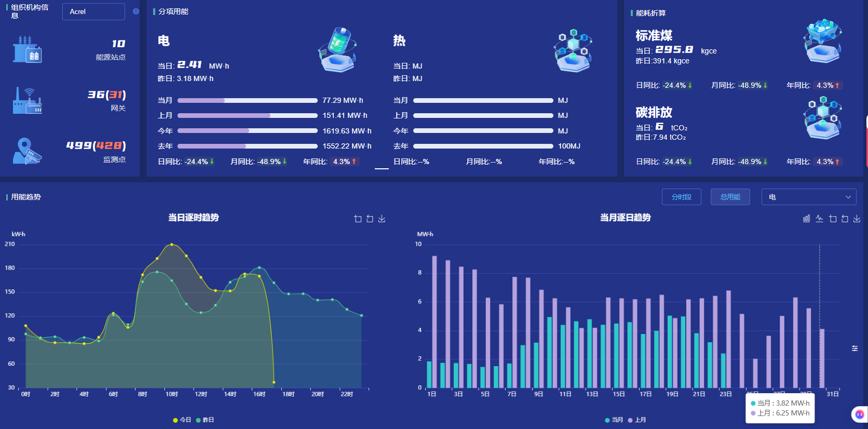This screenshot has height=429, width=868.
Task: Switch the monthly chart to line view
Action: 819,219
